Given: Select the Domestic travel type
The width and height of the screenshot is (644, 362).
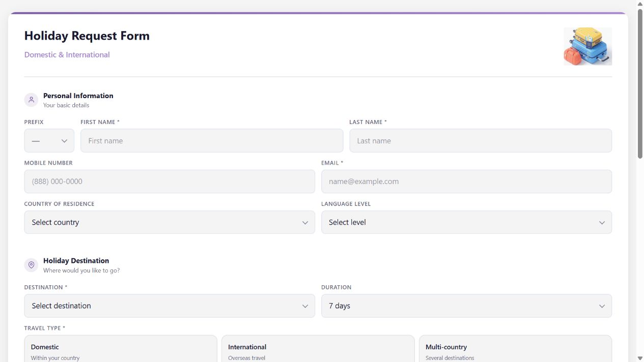Looking at the screenshot, I should 121,349.
